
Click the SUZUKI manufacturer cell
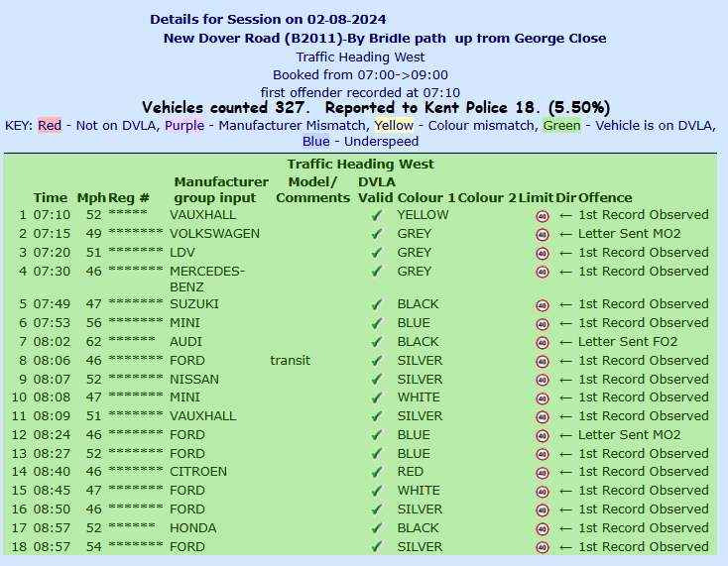[x=194, y=304]
